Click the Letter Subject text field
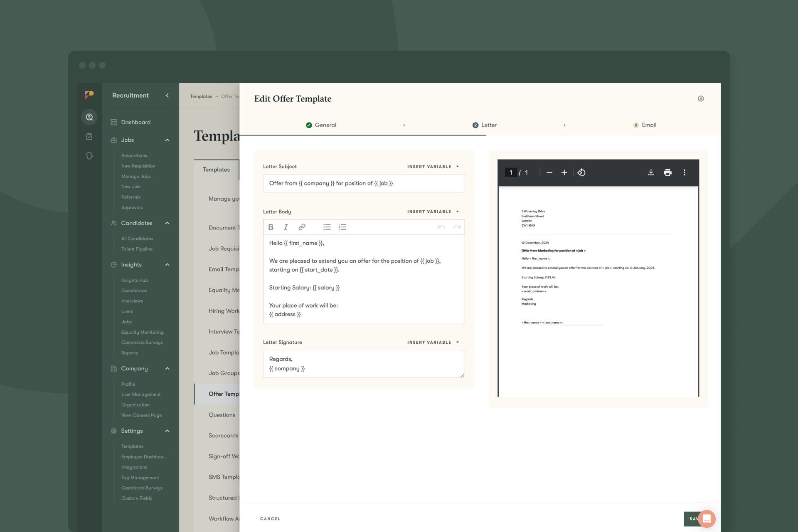The height and width of the screenshot is (532, 798). pos(364,183)
